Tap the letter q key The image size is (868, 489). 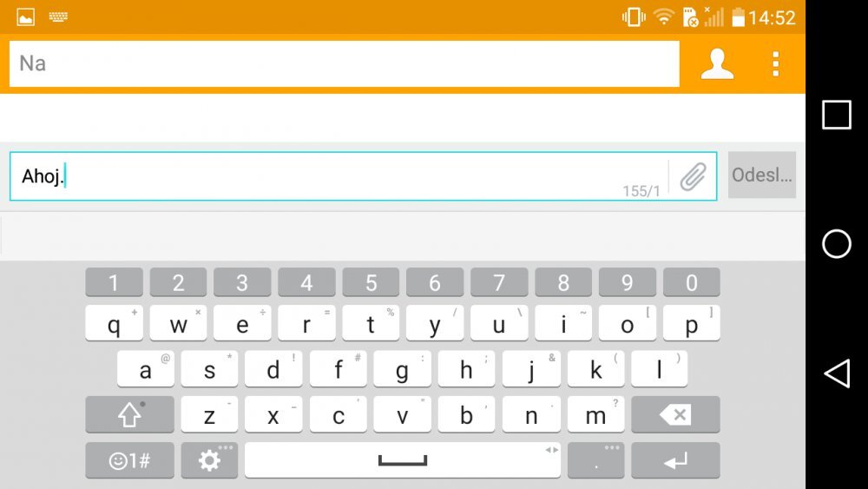[114, 323]
